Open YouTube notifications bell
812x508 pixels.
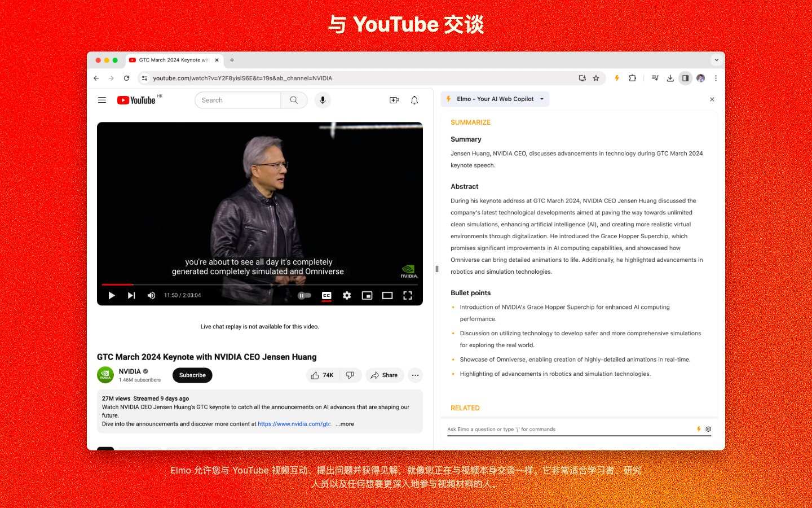click(x=414, y=100)
